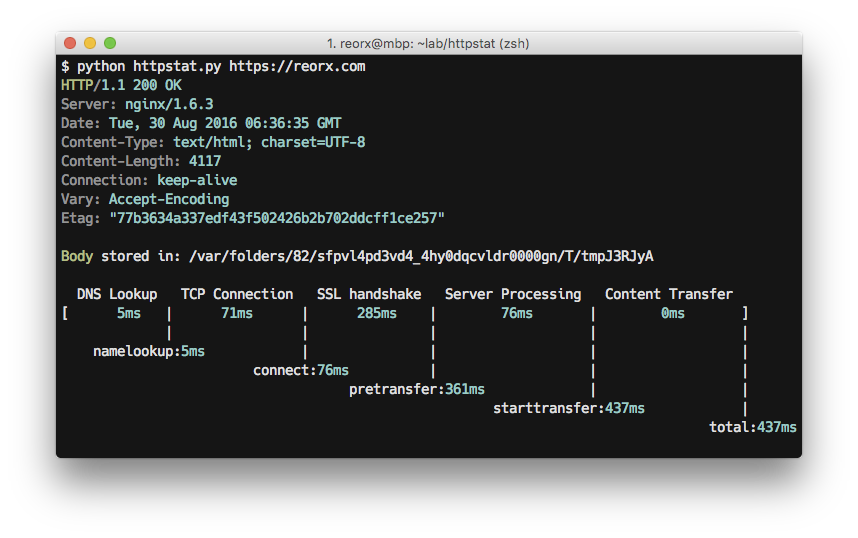858x538 pixels.
Task: Close the terminal window with red button
Action: tap(70, 43)
